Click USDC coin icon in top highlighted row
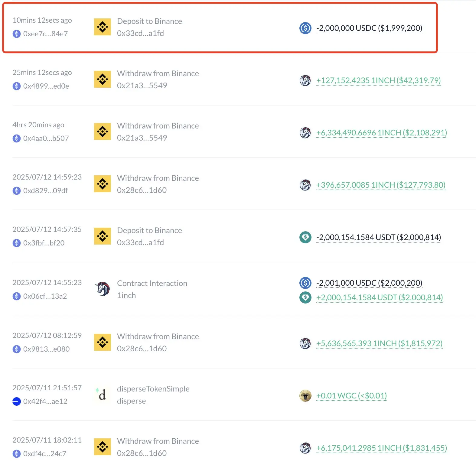This screenshot has height=471, width=476. (x=305, y=28)
